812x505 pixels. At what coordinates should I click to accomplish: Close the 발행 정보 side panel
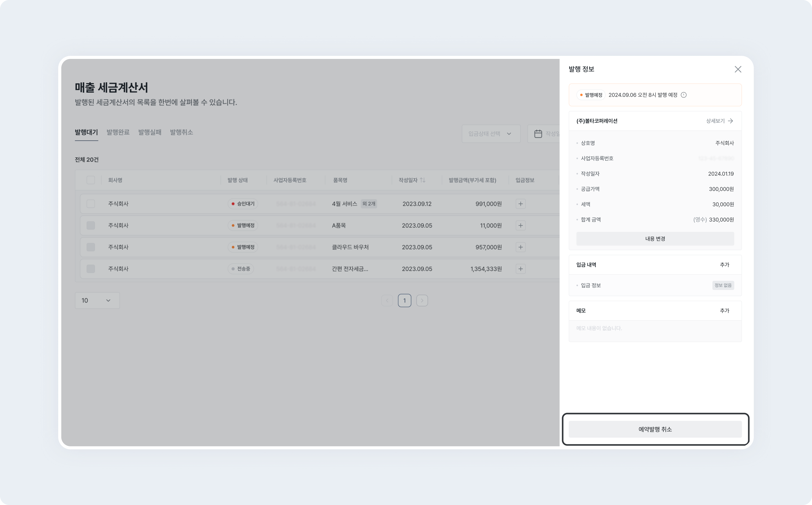pyautogui.click(x=738, y=69)
